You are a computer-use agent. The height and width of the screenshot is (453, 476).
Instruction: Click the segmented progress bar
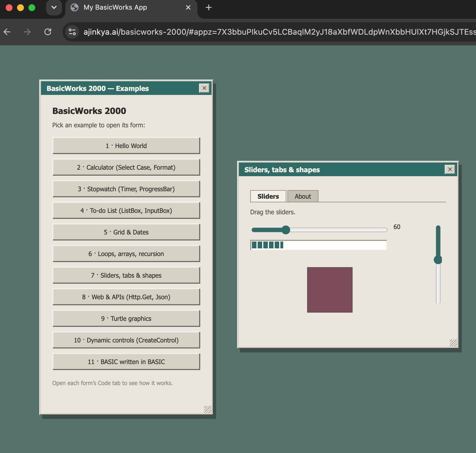(318, 245)
